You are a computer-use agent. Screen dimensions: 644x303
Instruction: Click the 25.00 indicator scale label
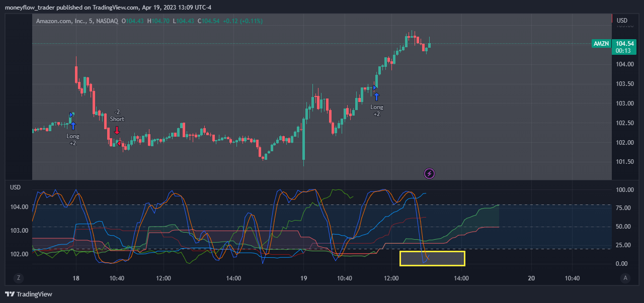click(624, 246)
